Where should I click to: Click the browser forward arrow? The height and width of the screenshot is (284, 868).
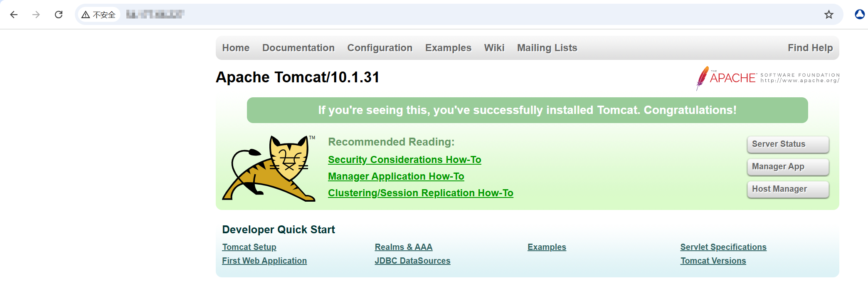tap(36, 15)
